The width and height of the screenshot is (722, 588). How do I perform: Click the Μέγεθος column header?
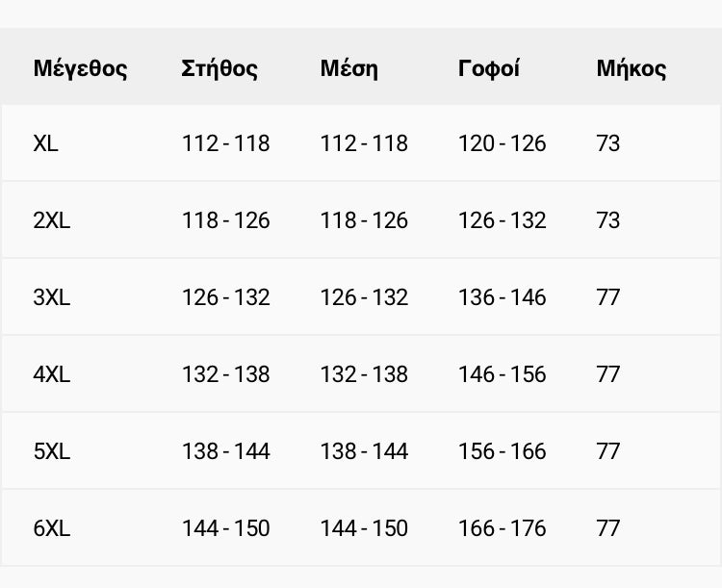(x=80, y=68)
